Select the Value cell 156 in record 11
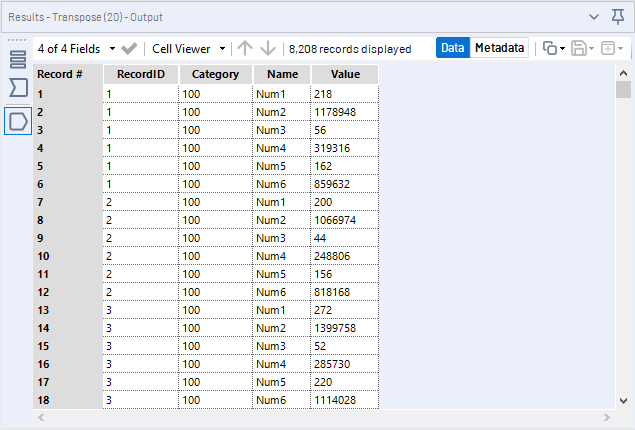The height and width of the screenshot is (430, 635). click(345, 274)
